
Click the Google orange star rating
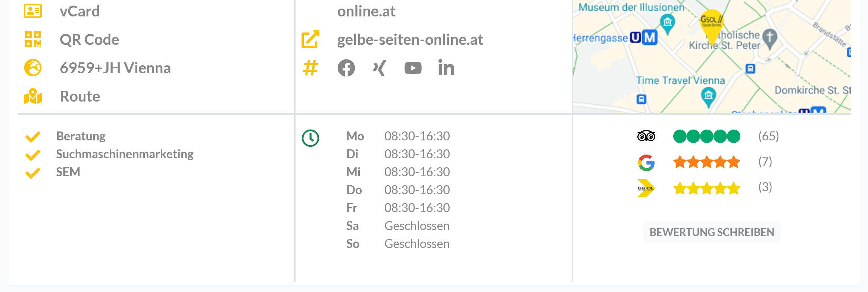(x=706, y=162)
